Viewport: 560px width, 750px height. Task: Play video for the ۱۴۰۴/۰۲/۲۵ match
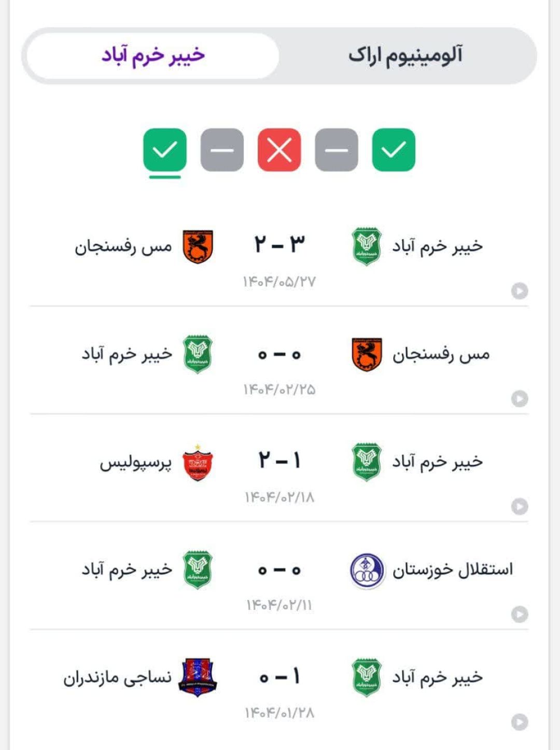click(520, 398)
